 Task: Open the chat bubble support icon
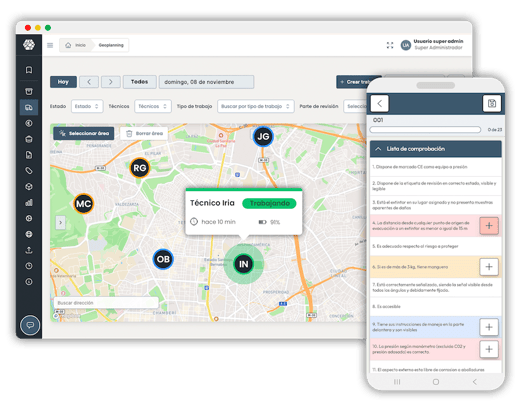tap(30, 325)
